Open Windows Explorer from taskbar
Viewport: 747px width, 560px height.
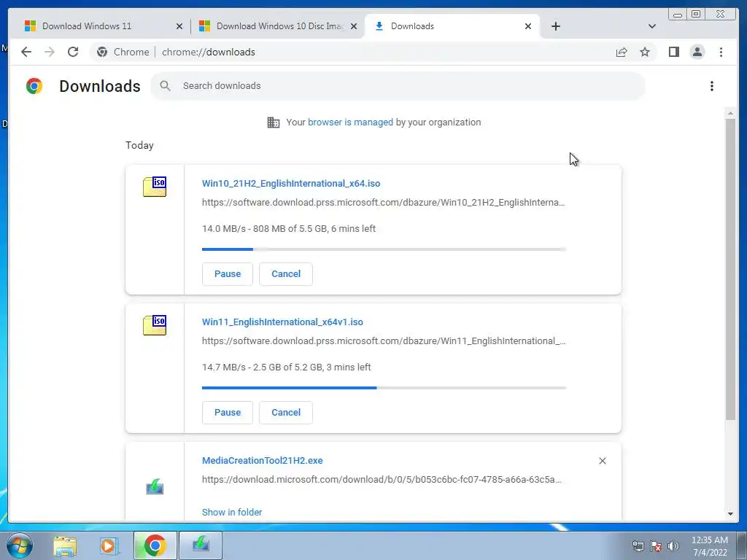65,546
